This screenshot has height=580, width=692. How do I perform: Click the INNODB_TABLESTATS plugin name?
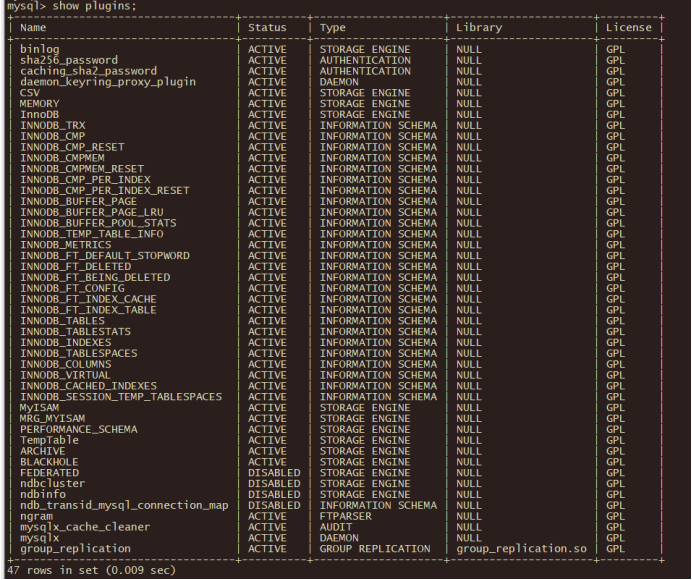click(x=75, y=331)
